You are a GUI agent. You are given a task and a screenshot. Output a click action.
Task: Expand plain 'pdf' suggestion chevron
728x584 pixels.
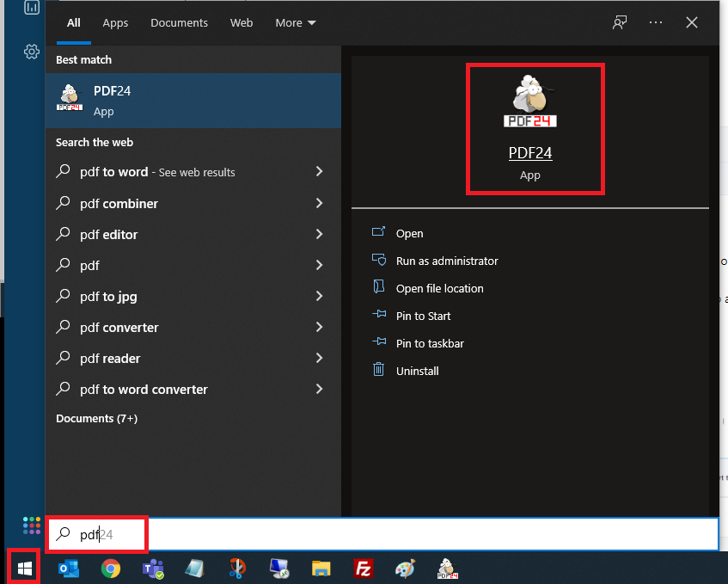pos(319,265)
